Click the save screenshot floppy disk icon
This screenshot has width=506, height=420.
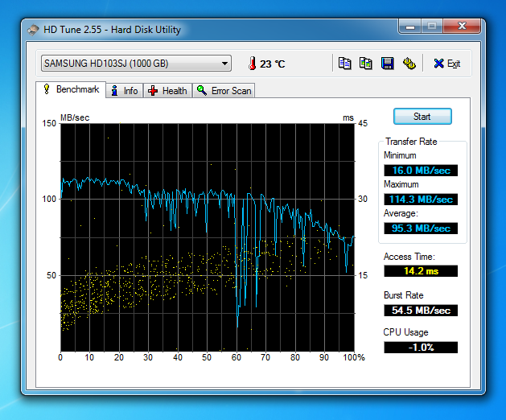tap(387, 64)
